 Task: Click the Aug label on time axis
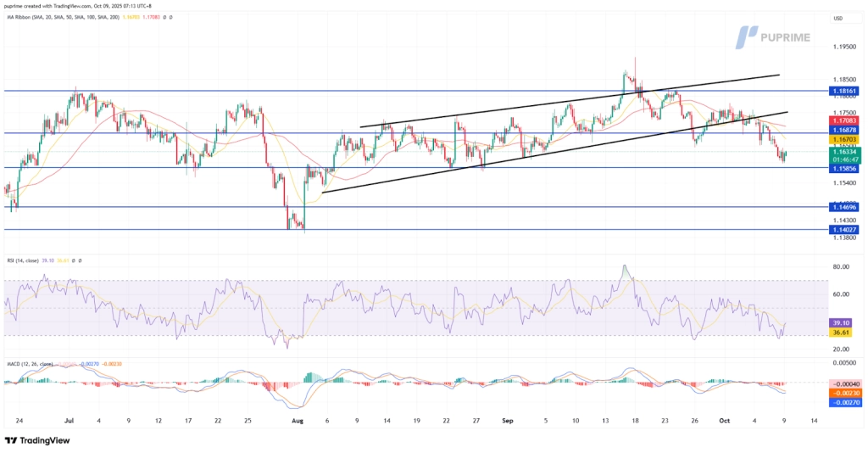click(297, 420)
